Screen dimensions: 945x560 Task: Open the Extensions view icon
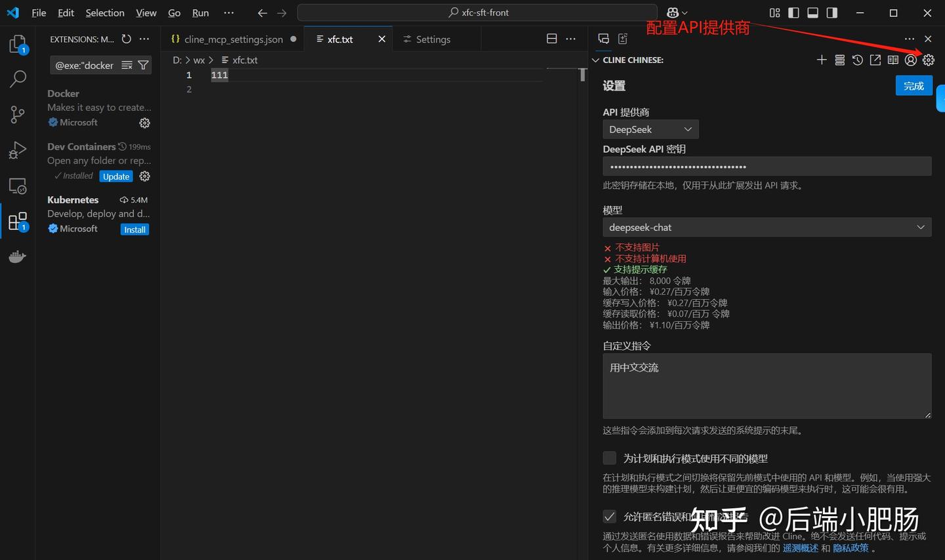point(18,222)
